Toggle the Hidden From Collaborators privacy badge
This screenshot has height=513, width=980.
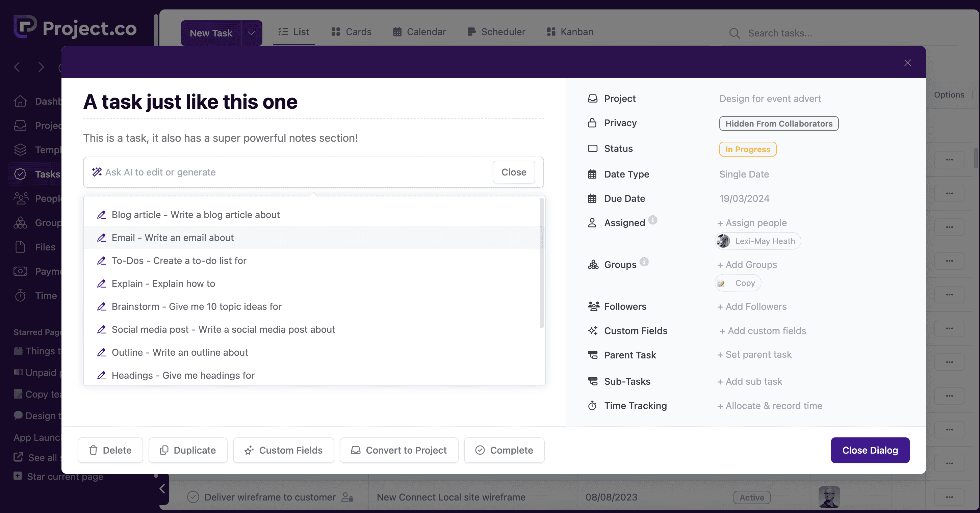(778, 124)
